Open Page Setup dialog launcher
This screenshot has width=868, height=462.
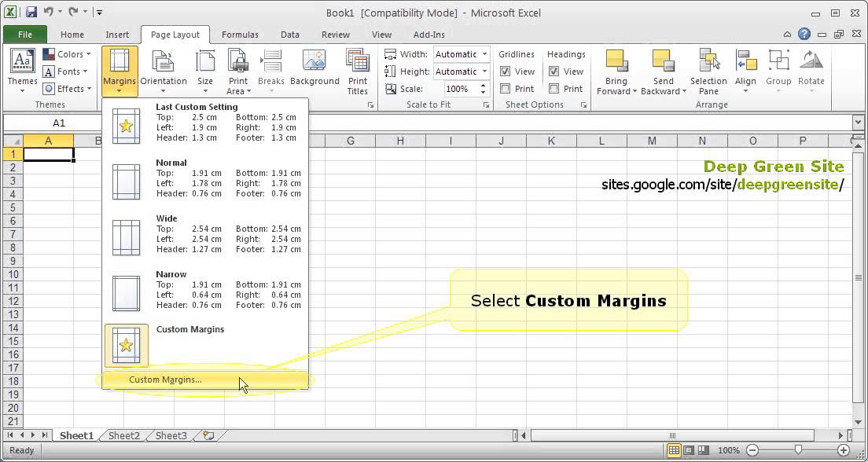pyautogui.click(x=370, y=104)
